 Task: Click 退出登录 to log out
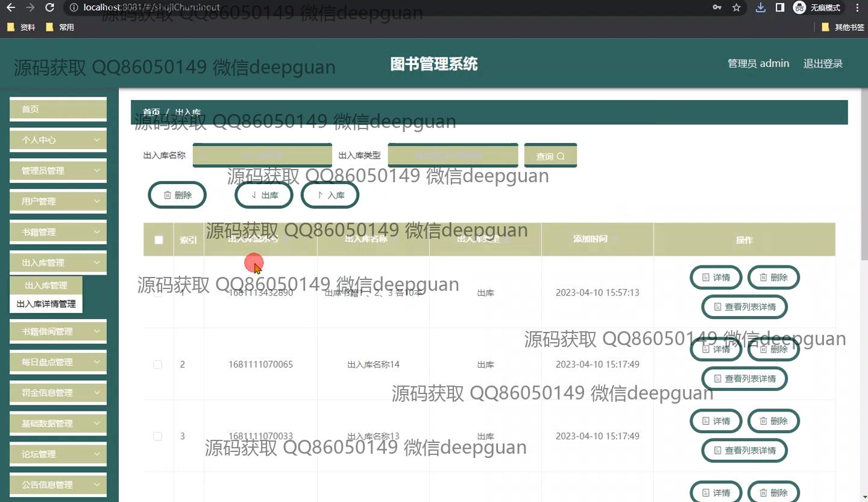[823, 63]
